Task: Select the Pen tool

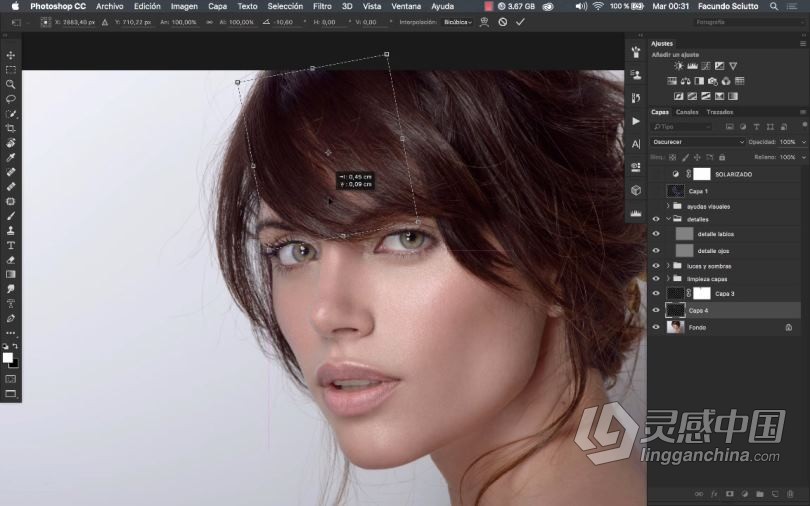Action: 10,318
